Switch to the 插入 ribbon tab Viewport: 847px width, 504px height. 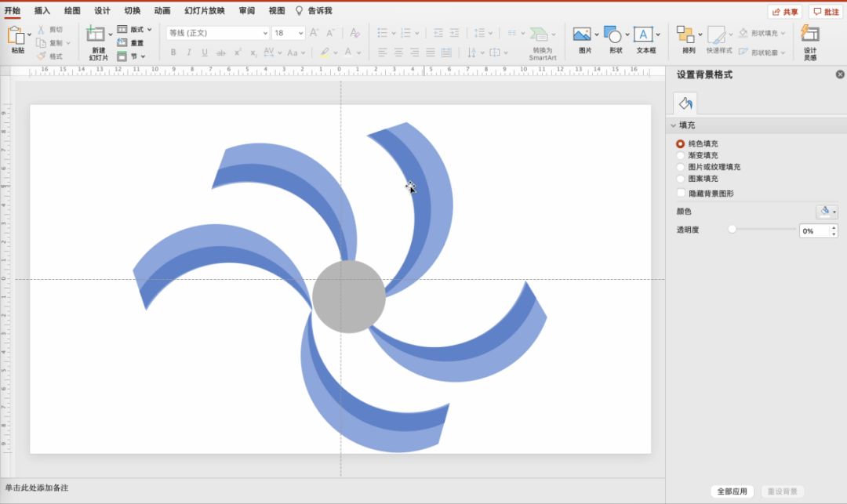(x=42, y=11)
